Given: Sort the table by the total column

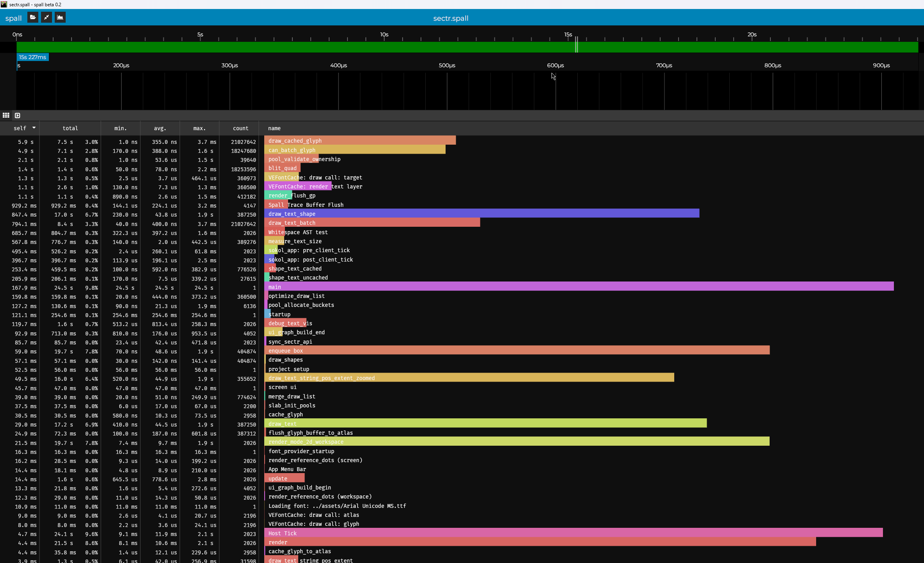Looking at the screenshot, I should pos(70,128).
